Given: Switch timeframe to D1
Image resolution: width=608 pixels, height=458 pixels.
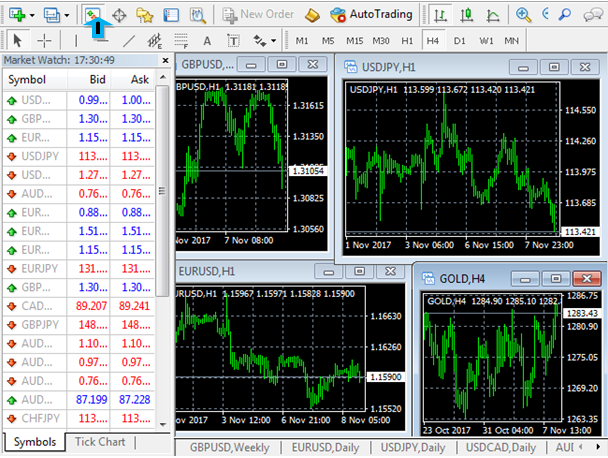Looking at the screenshot, I should 459,41.
